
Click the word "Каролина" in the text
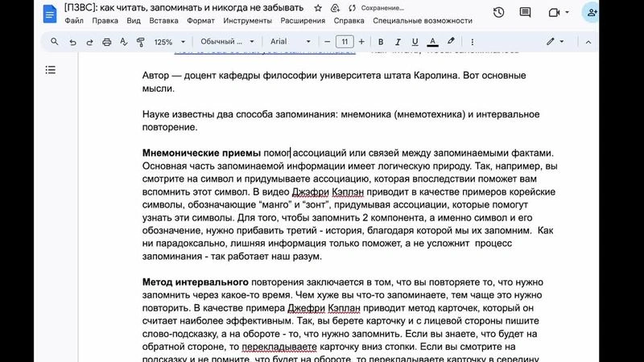tap(436, 76)
